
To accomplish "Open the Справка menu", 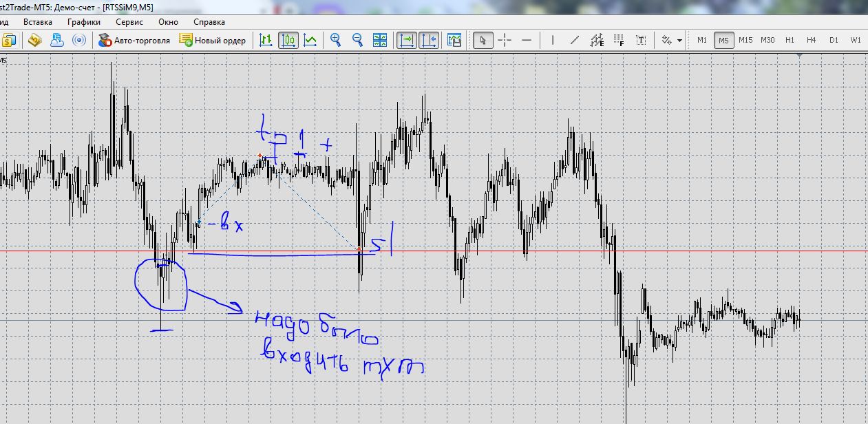I will (209, 22).
